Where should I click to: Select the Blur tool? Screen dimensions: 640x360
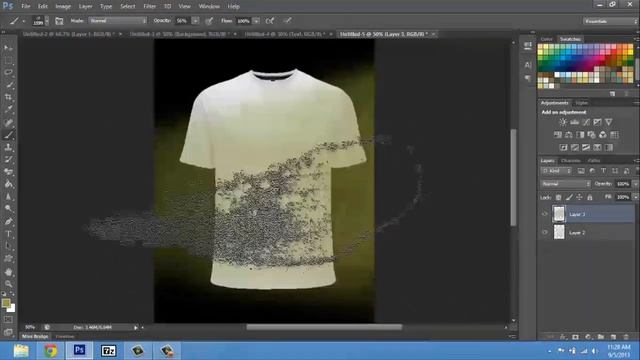(8, 197)
